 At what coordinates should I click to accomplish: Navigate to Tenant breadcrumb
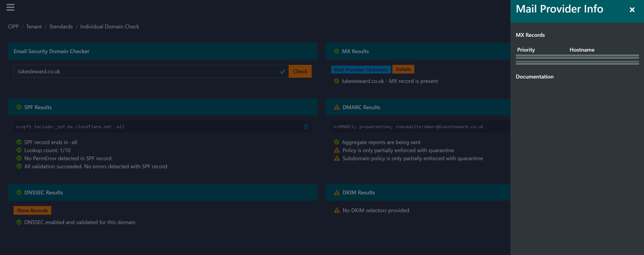tap(34, 26)
